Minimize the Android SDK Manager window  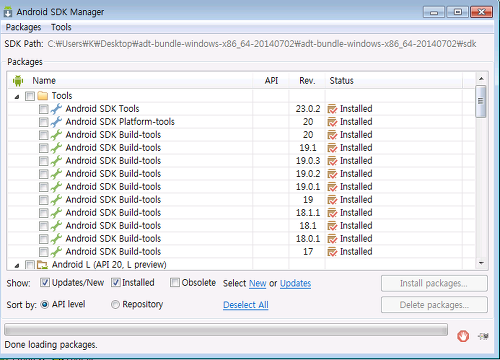tap(434, 12)
